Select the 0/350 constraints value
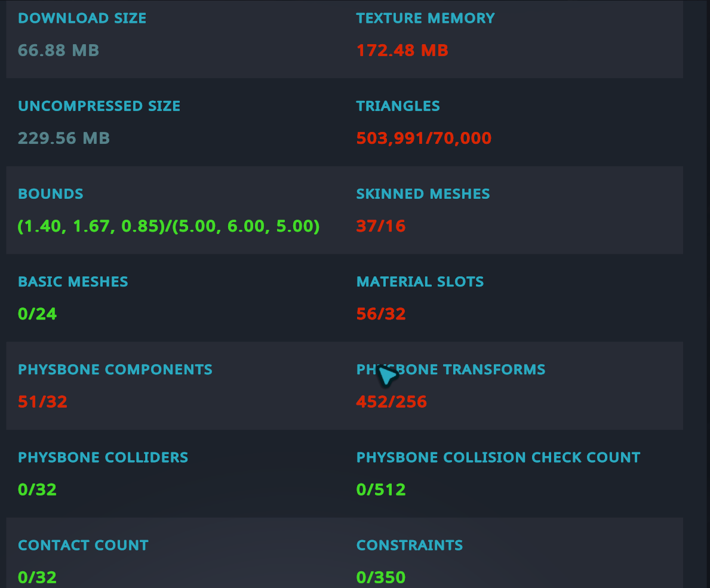This screenshot has width=710, height=588. pyautogui.click(x=381, y=577)
